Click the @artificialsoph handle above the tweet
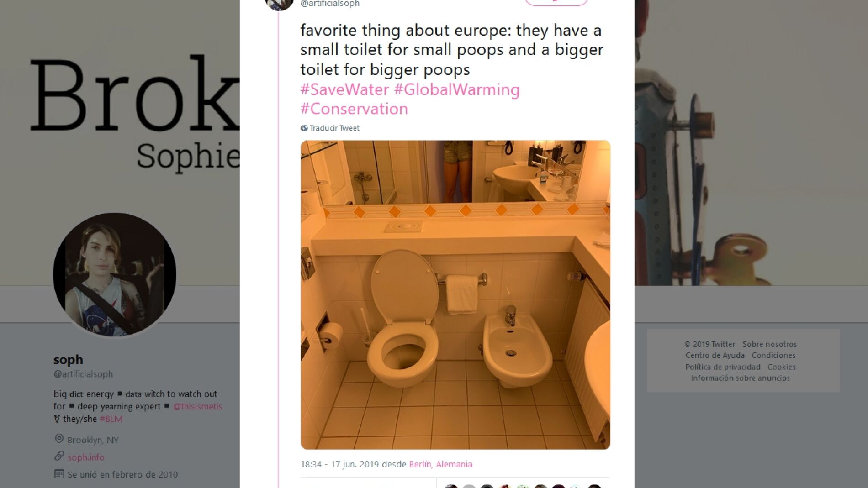868x488 pixels. (330, 4)
